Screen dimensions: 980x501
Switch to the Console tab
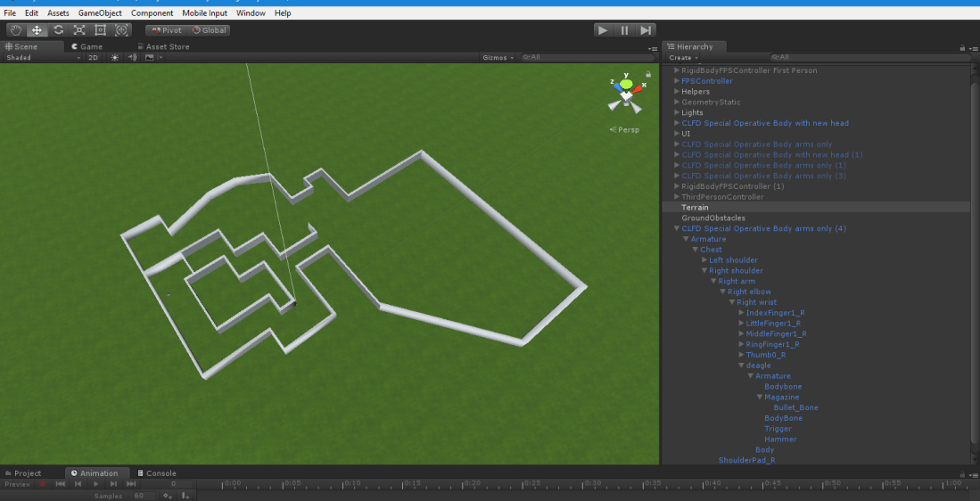pos(157,472)
